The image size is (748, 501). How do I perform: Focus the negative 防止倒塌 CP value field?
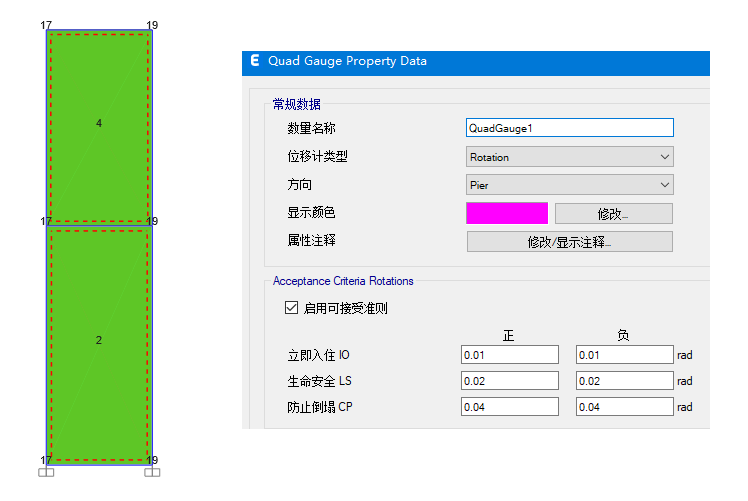pyautogui.click(x=624, y=407)
